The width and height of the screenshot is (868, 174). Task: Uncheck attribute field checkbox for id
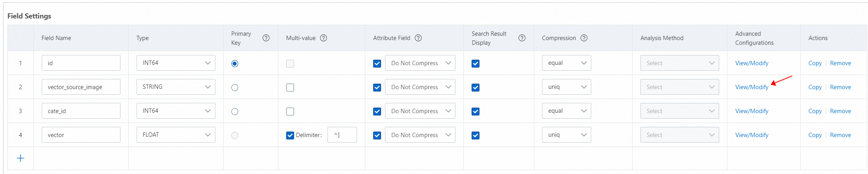click(377, 64)
